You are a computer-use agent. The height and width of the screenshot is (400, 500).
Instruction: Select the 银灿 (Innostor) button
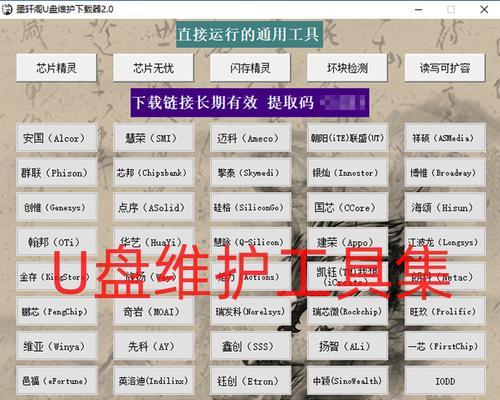click(347, 172)
